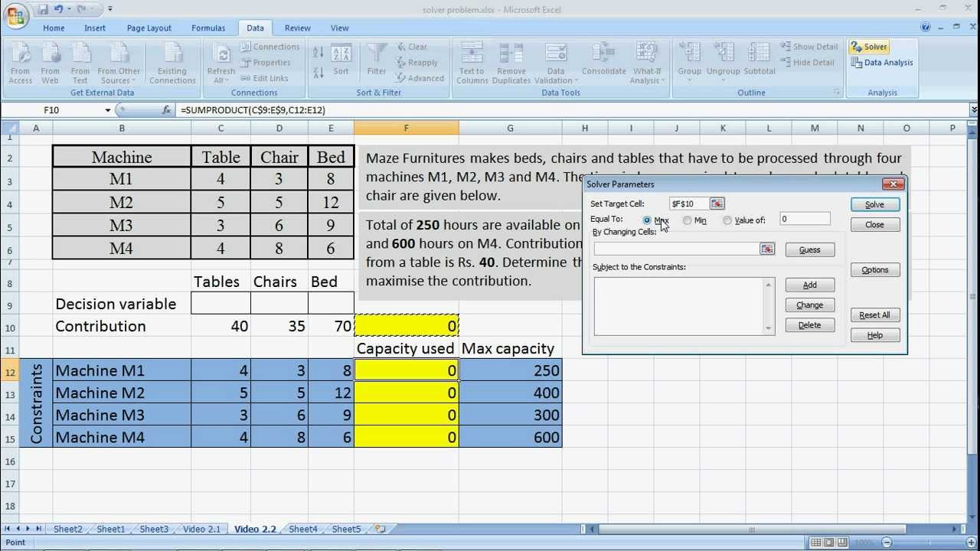Click Remove Duplicates tool

coord(511,61)
